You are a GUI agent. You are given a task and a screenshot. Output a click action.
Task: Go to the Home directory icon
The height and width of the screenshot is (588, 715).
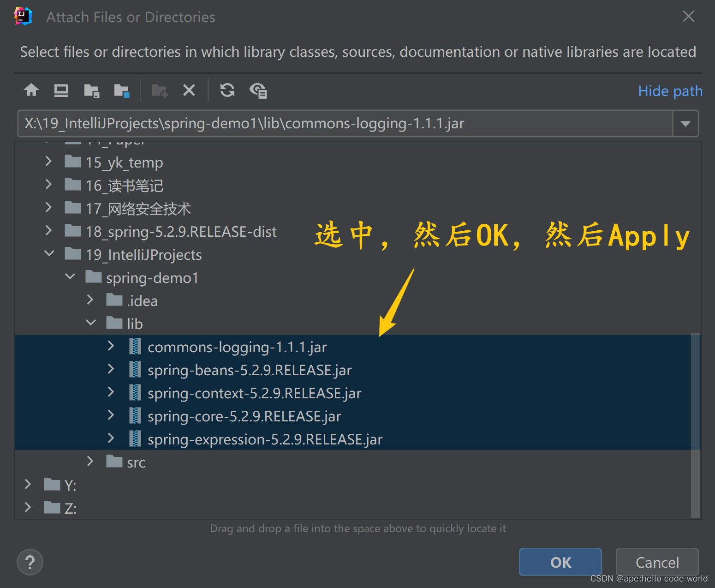pos(31,90)
